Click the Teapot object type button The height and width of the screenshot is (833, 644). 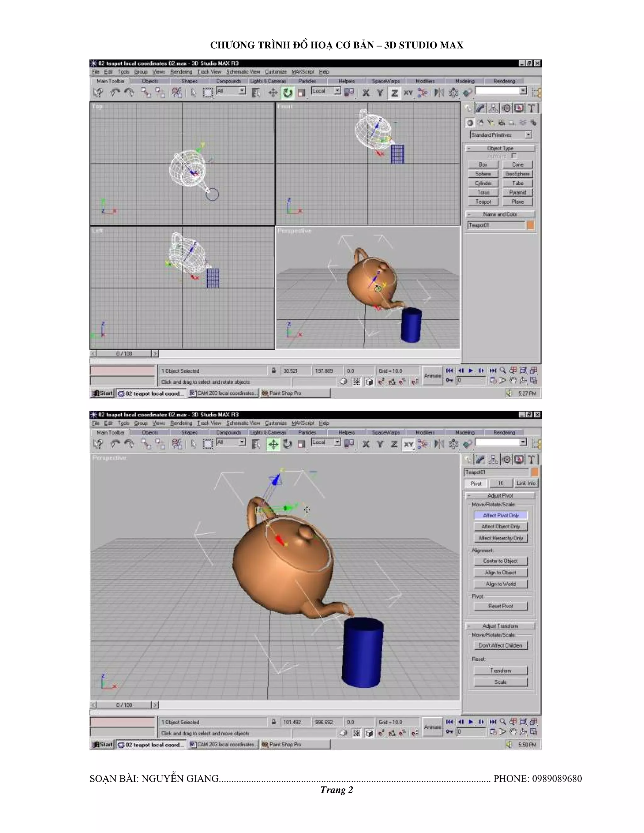483,202
